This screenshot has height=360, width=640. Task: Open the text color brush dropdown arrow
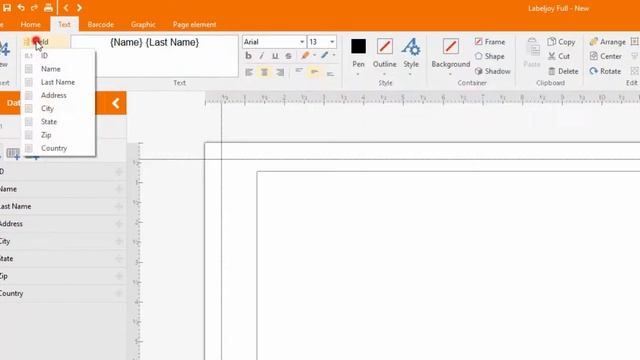(334, 55)
